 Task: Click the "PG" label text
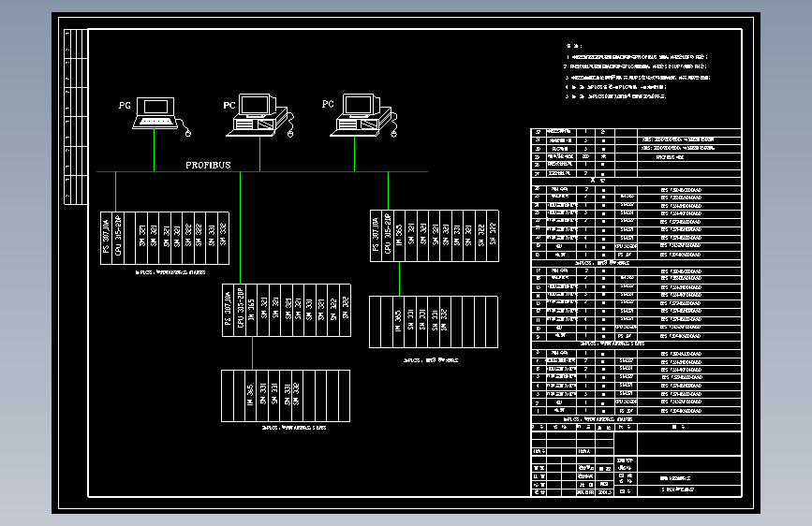tap(125, 105)
